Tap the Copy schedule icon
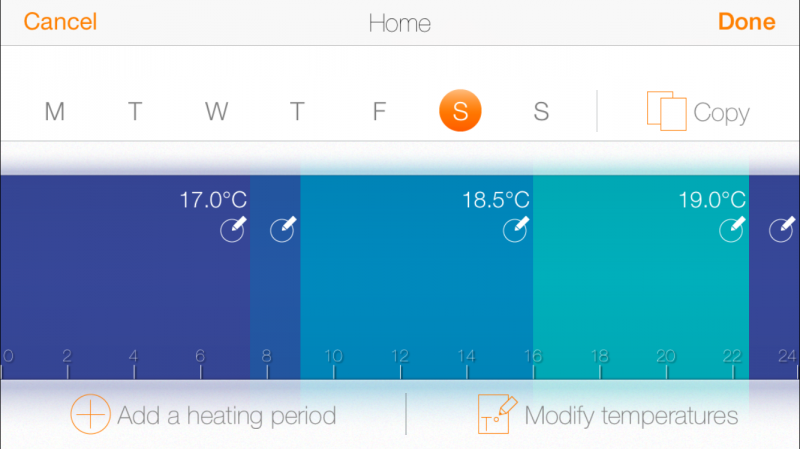 pyautogui.click(x=666, y=111)
